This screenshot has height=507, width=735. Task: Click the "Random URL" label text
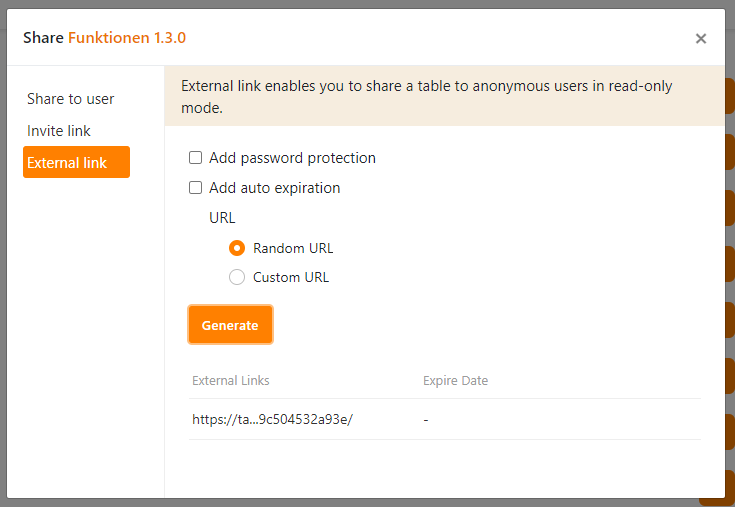293,248
